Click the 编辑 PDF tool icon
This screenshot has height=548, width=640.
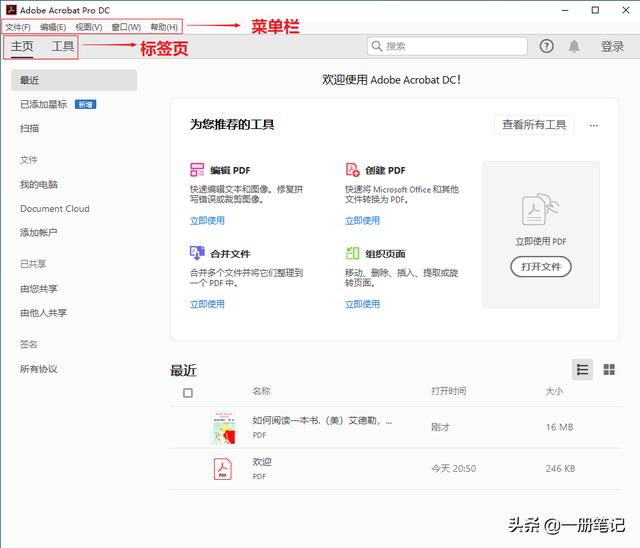pos(197,170)
